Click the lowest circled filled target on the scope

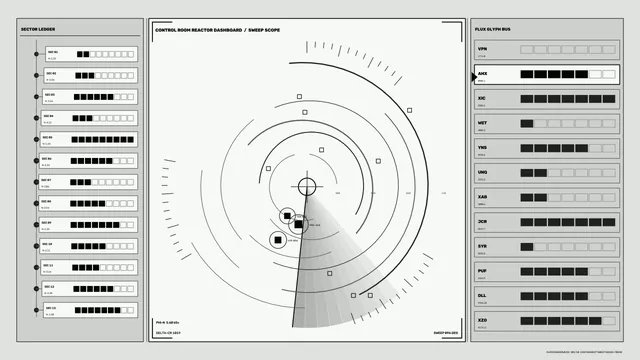point(278,240)
